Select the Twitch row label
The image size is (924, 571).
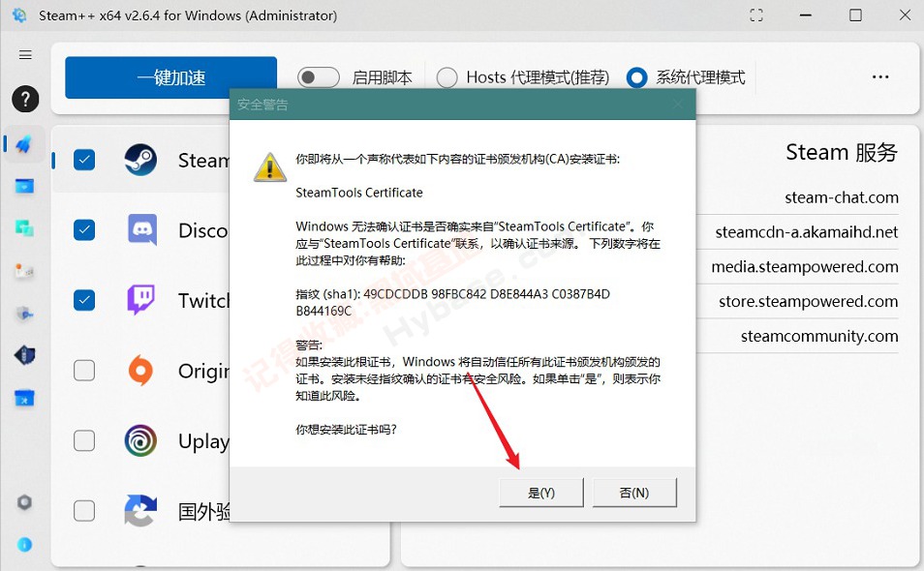pos(204,301)
